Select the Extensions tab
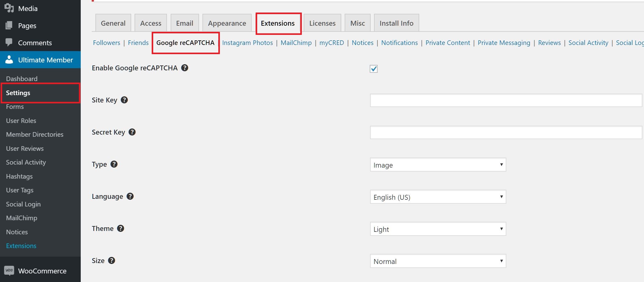The width and height of the screenshot is (644, 282). click(x=278, y=23)
